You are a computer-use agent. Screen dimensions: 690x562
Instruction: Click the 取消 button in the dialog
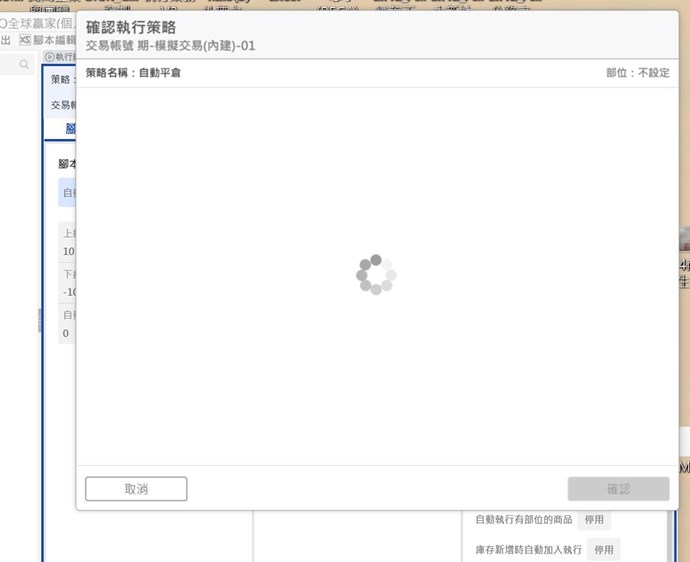(x=136, y=489)
